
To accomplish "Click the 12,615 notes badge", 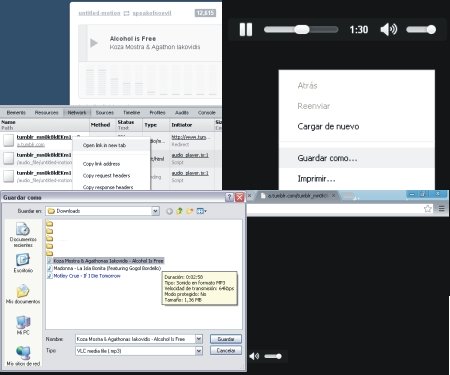I will tap(205, 13).
